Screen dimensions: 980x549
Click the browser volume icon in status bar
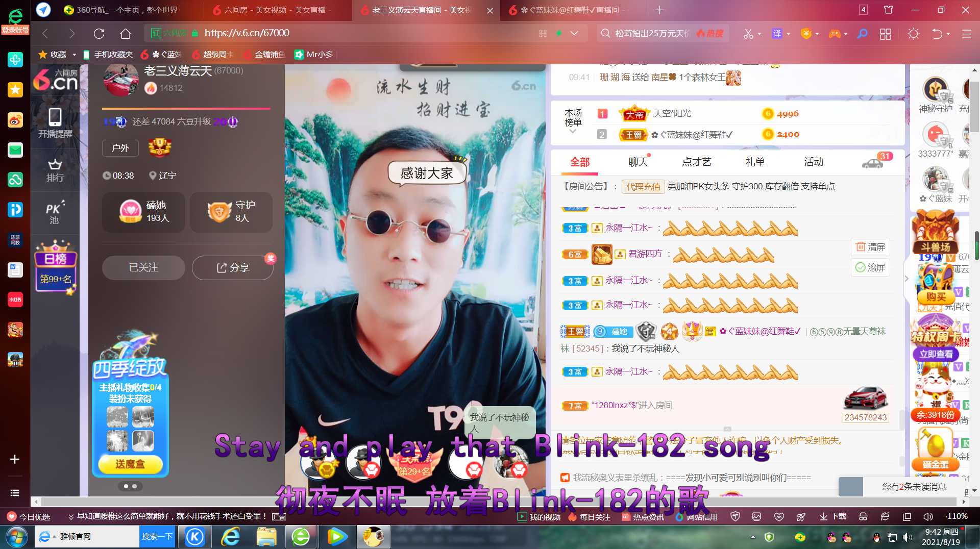click(928, 517)
